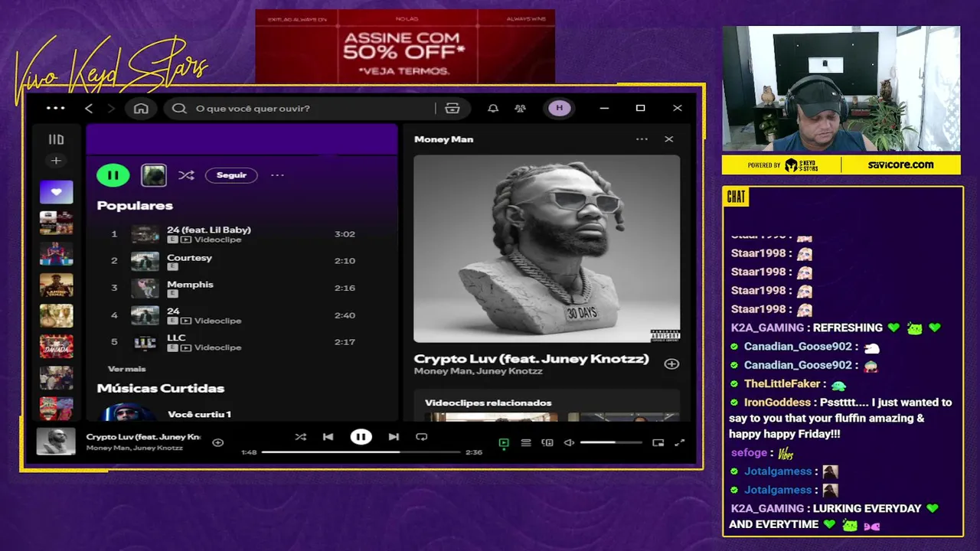Open connect to a device icon

coord(547,442)
